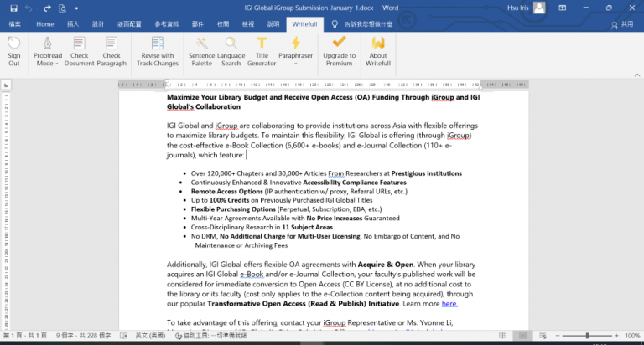The width and height of the screenshot is (644, 345).
Task: Click the zoom out minus button
Action: coord(558,336)
